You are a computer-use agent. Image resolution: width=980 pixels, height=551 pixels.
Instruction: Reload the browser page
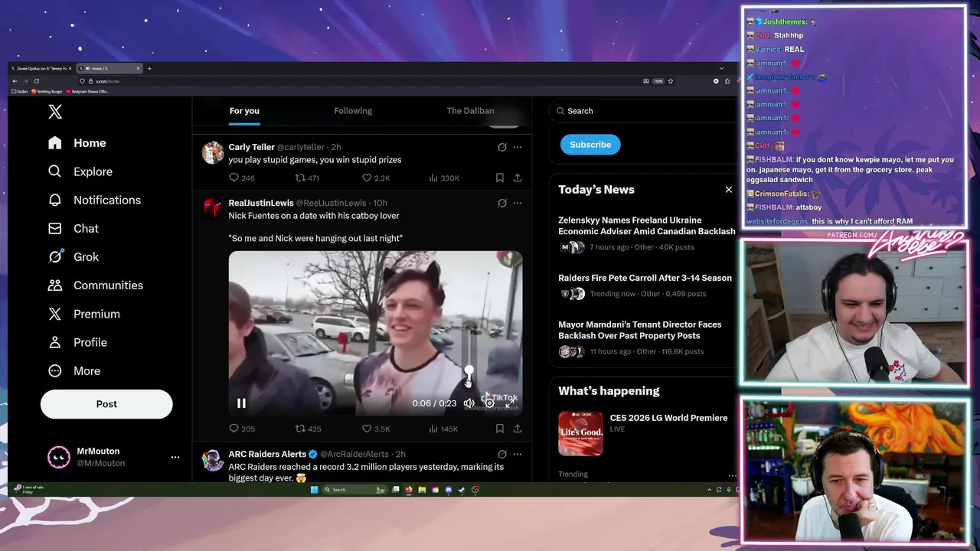[36, 81]
